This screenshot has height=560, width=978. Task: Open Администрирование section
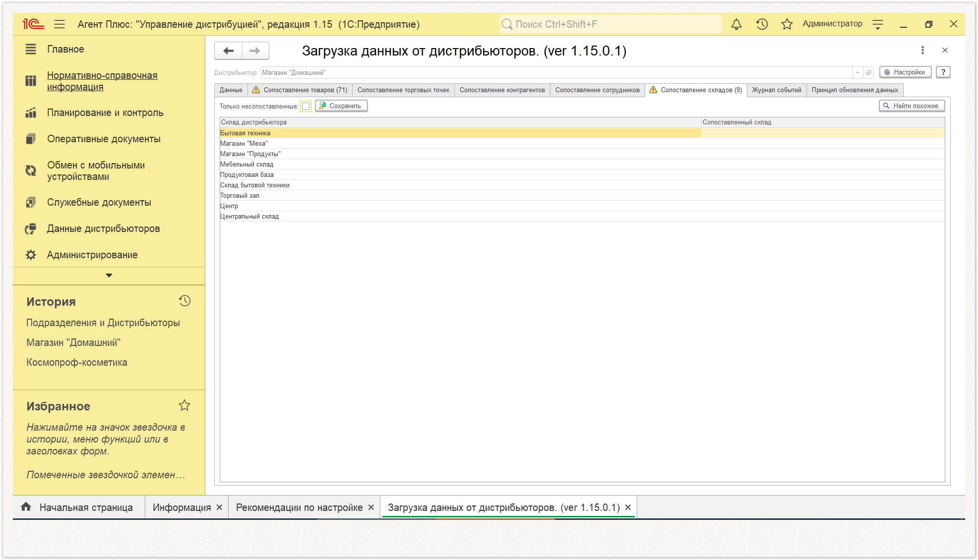(92, 255)
